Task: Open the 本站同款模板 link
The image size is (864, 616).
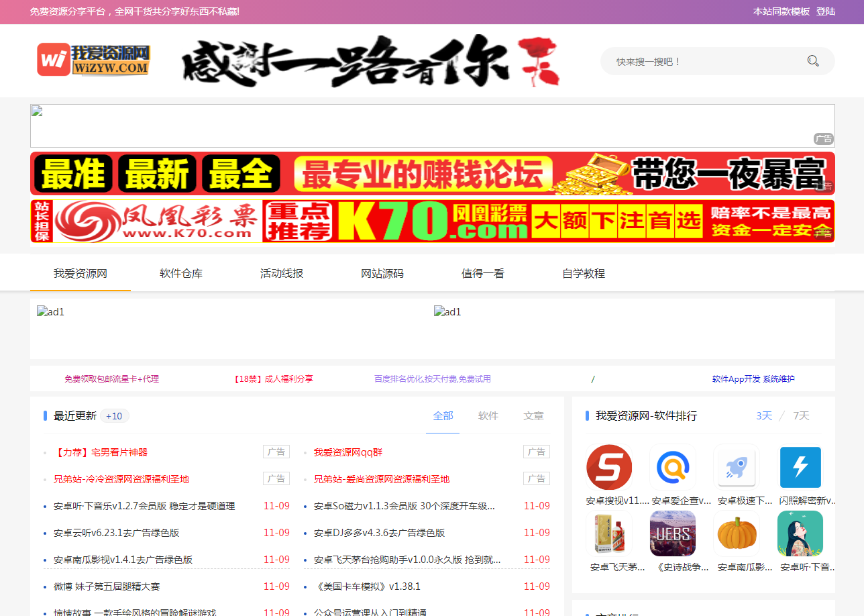Action: pyautogui.click(x=781, y=11)
